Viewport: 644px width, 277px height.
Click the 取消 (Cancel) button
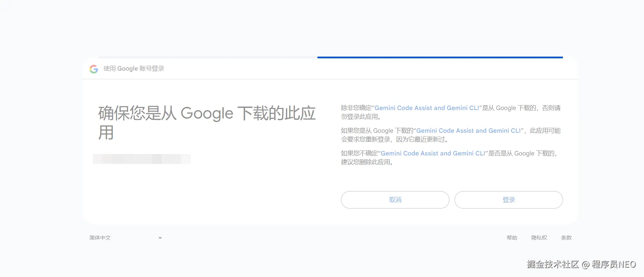pyautogui.click(x=395, y=200)
